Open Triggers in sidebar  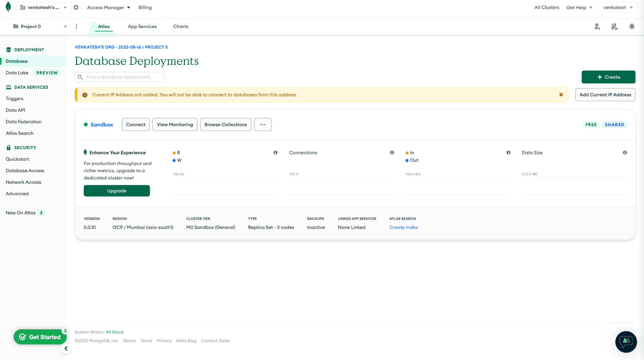pos(14,99)
